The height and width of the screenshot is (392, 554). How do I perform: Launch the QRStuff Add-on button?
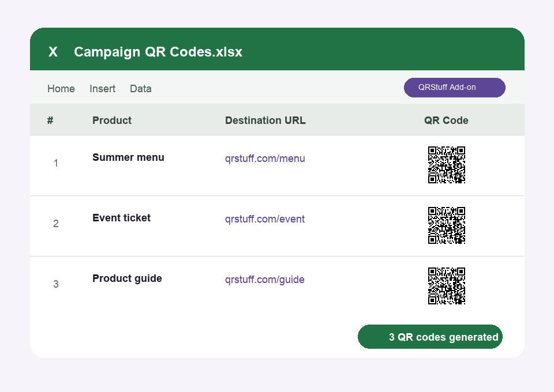pyautogui.click(x=454, y=88)
